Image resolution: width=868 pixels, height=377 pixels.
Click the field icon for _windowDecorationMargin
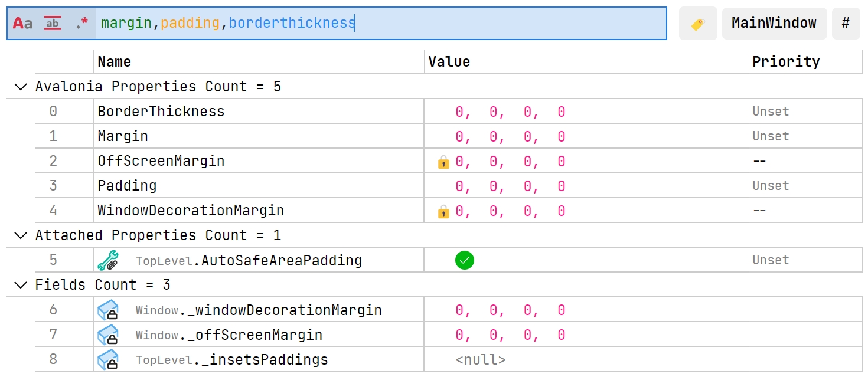point(108,310)
